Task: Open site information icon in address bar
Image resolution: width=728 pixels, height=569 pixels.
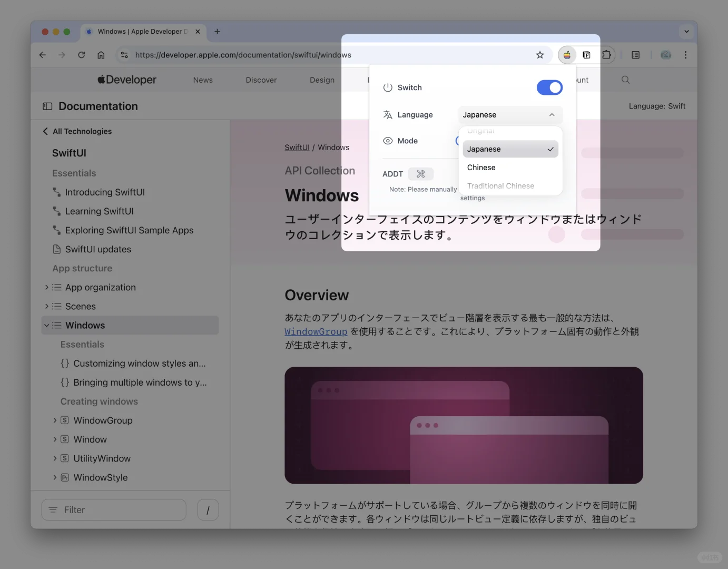Action: [124, 55]
